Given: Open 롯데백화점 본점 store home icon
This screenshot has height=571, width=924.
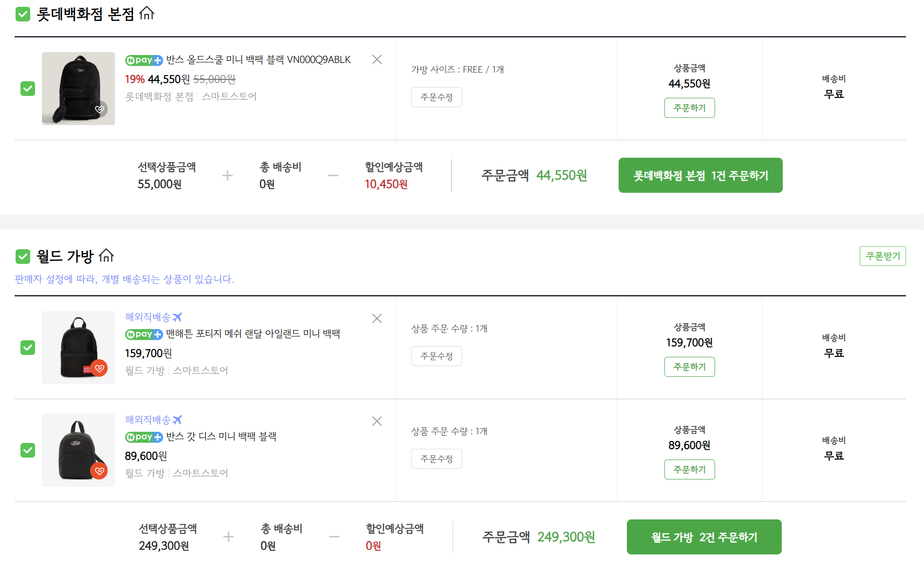Looking at the screenshot, I should click(x=147, y=14).
